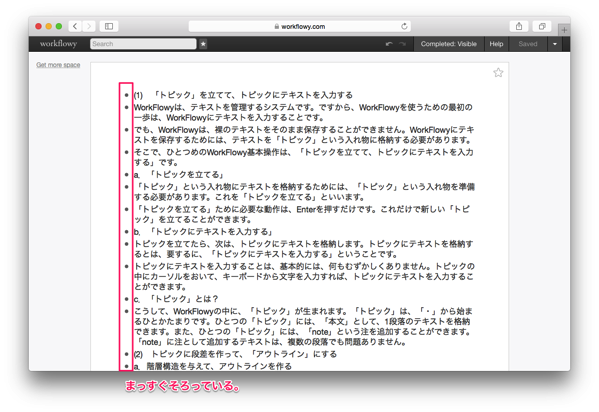
Task: Click the star button beside Search
Action: tap(203, 44)
